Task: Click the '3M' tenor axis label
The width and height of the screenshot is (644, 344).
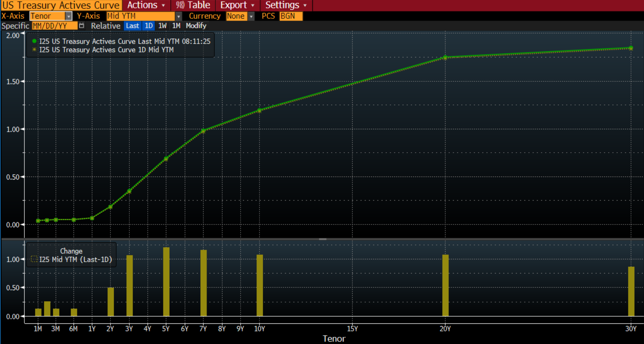Action: click(55, 328)
